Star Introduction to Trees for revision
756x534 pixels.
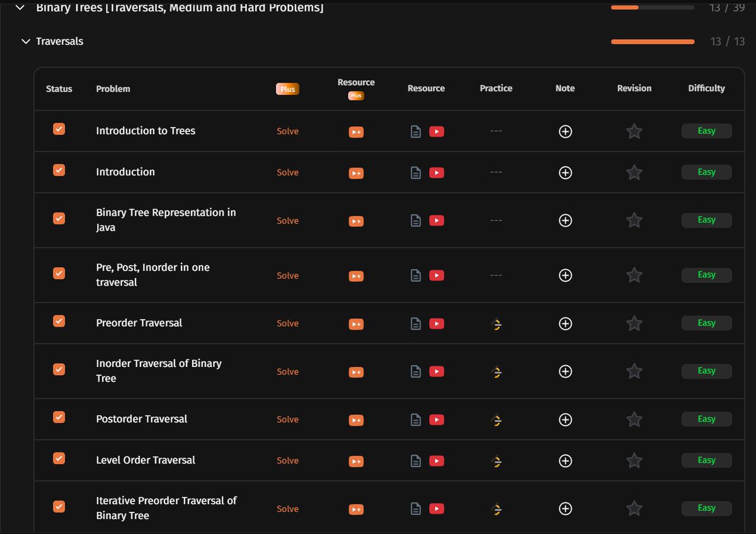tap(634, 131)
